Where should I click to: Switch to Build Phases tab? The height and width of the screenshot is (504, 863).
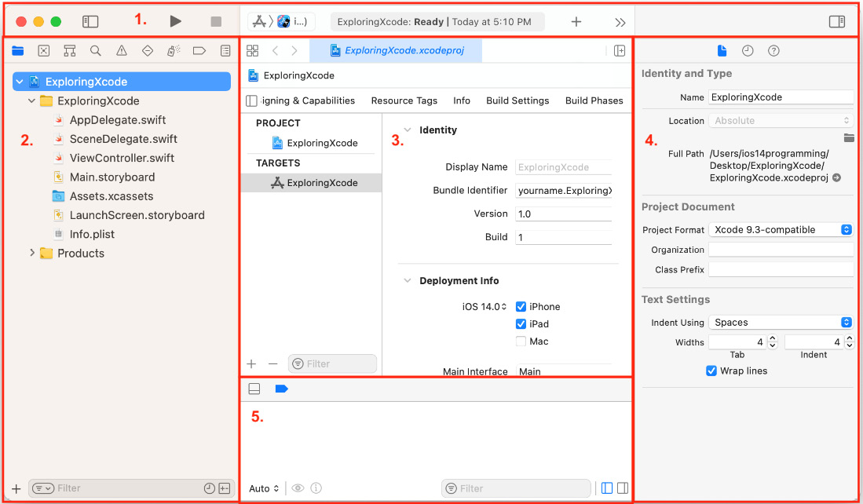(x=594, y=100)
